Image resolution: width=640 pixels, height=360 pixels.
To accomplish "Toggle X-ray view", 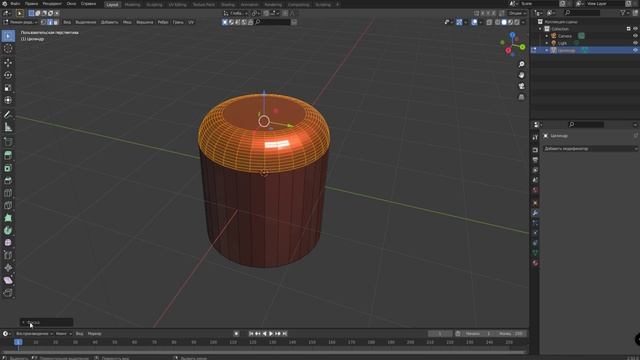I will pyautogui.click(x=489, y=22).
